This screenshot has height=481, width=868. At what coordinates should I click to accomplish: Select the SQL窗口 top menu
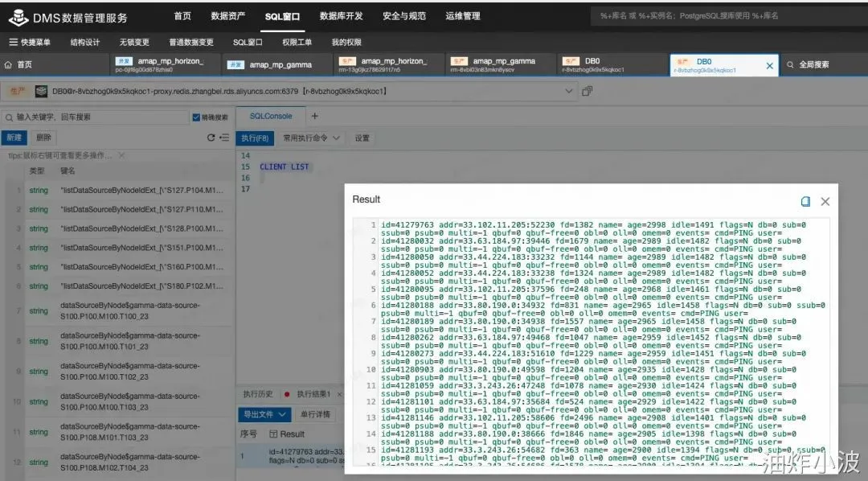(282, 17)
